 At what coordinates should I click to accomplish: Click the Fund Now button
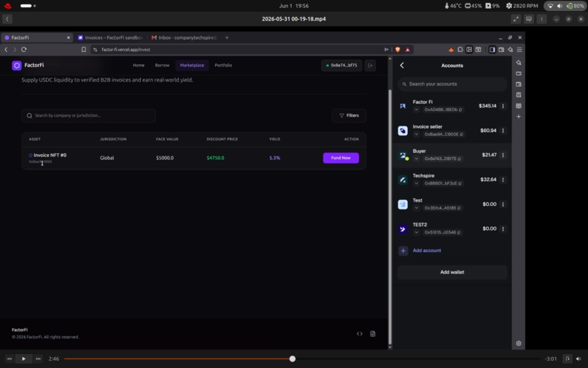pyautogui.click(x=341, y=158)
